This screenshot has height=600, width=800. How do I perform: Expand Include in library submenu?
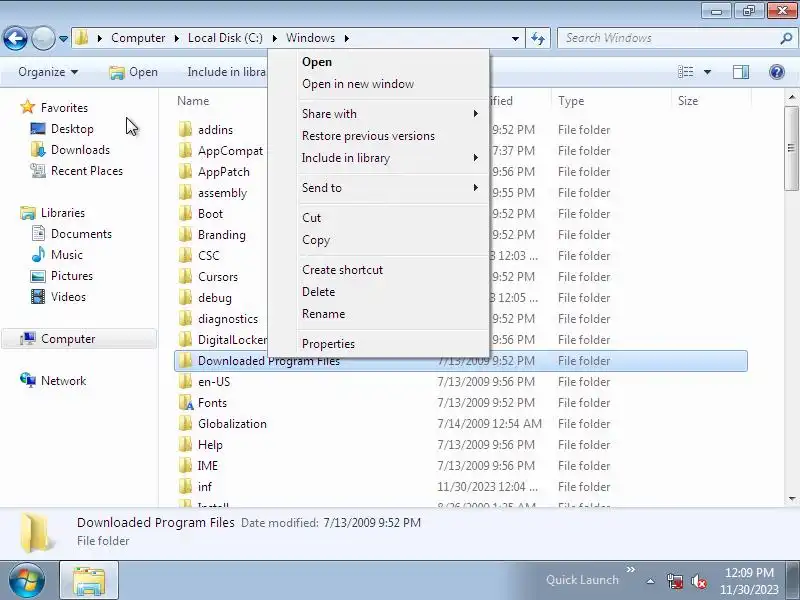[x=379, y=158]
